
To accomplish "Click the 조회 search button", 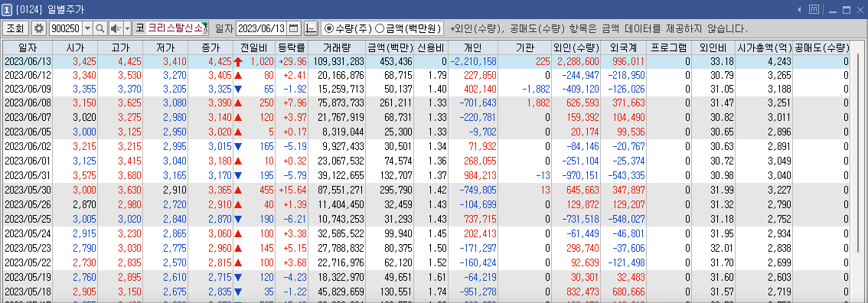I will coord(15,28).
